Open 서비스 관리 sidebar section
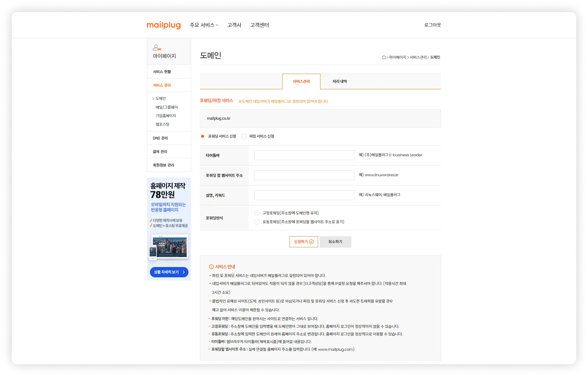Viewport: 588px width, 376px height. point(162,85)
